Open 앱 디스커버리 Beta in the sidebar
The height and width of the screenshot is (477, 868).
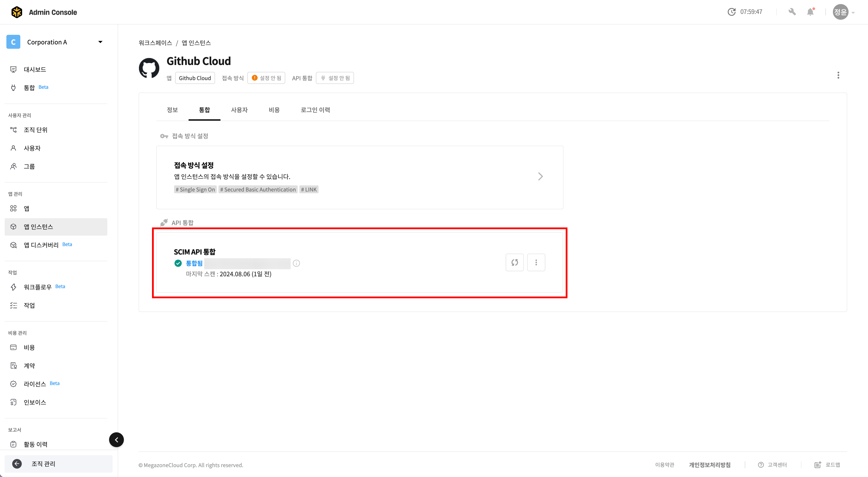(56, 245)
